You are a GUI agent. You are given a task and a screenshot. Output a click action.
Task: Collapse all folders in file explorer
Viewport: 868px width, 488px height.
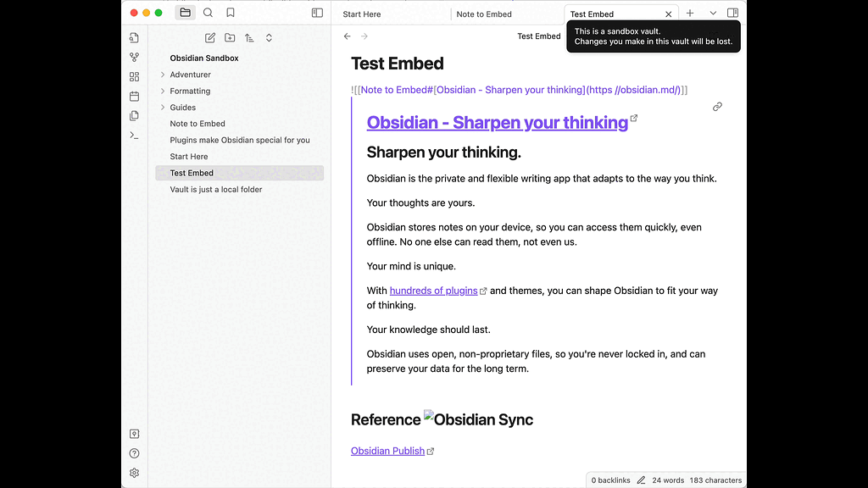(x=269, y=37)
